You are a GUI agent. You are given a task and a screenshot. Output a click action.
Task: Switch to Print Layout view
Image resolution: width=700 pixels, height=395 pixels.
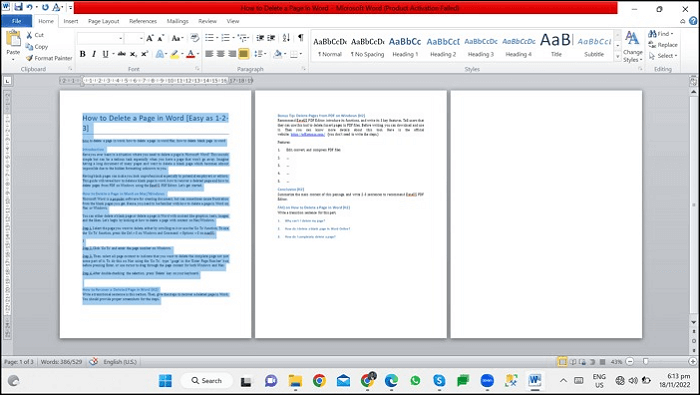(x=562, y=362)
